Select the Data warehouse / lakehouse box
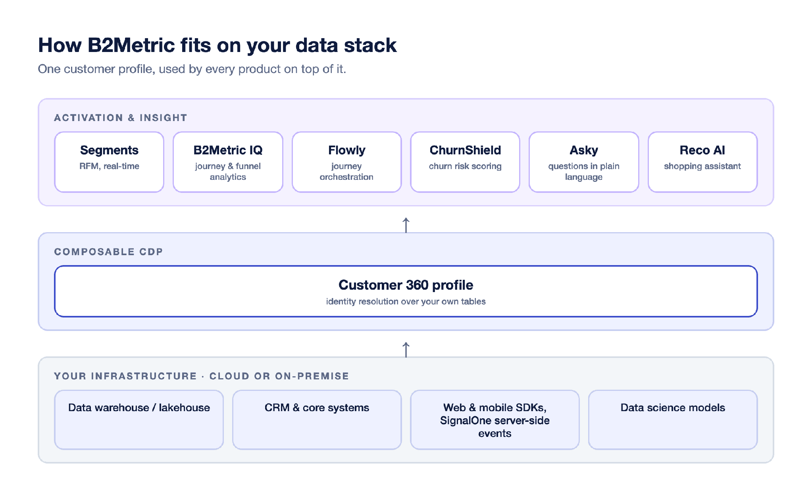Image resolution: width=812 pixels, height=504 pixels. click(x=139, y=419)
